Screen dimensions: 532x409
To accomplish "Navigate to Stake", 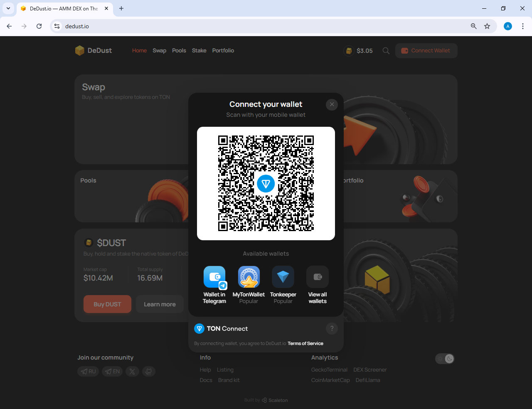I will coord(199,50).
